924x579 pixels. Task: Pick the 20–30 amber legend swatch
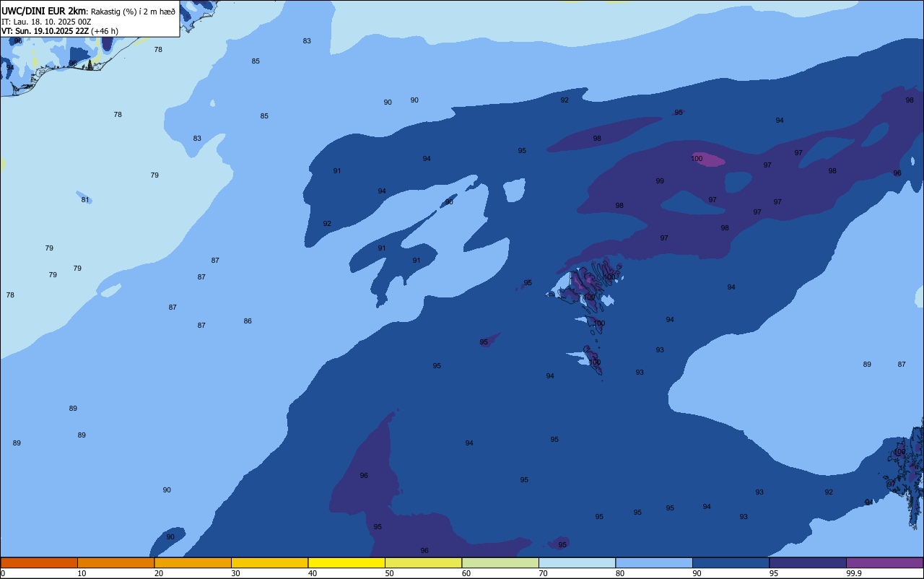[x=193, y=562]
